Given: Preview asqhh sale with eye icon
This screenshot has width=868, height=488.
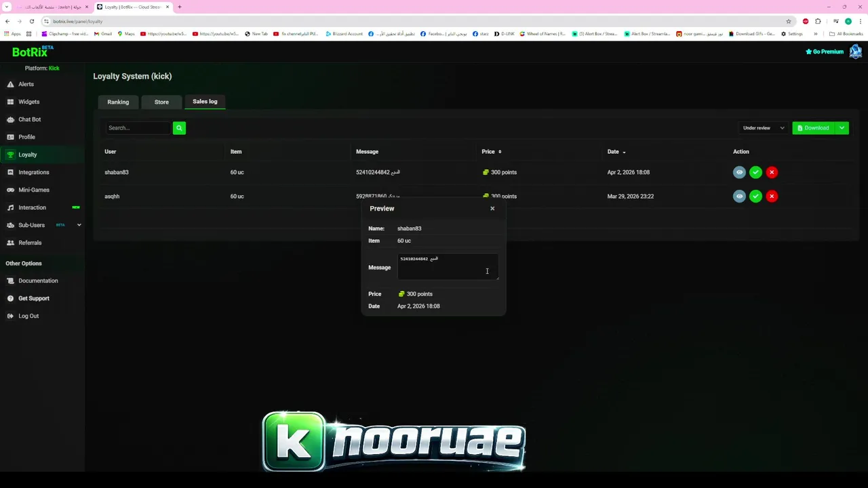Looking at the screenshot, I should 739,196.
